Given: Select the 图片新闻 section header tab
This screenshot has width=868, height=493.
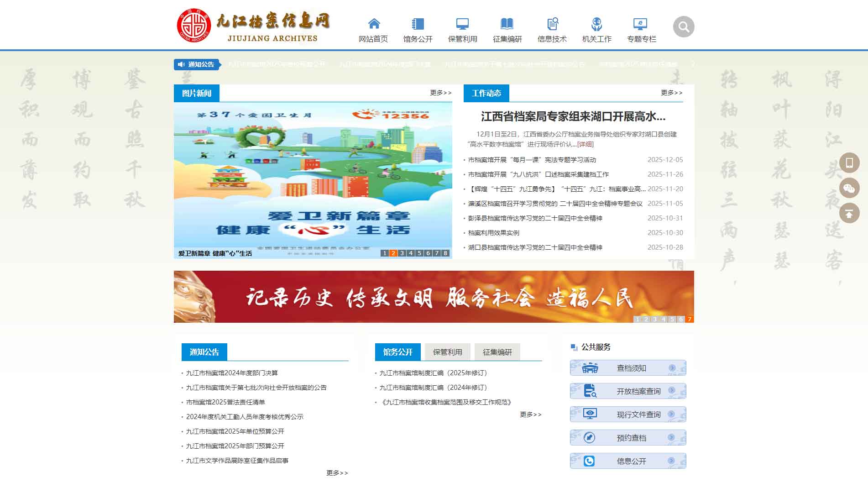Looking at the screenshot, I should pyautogui.click(x=197, y=93).
